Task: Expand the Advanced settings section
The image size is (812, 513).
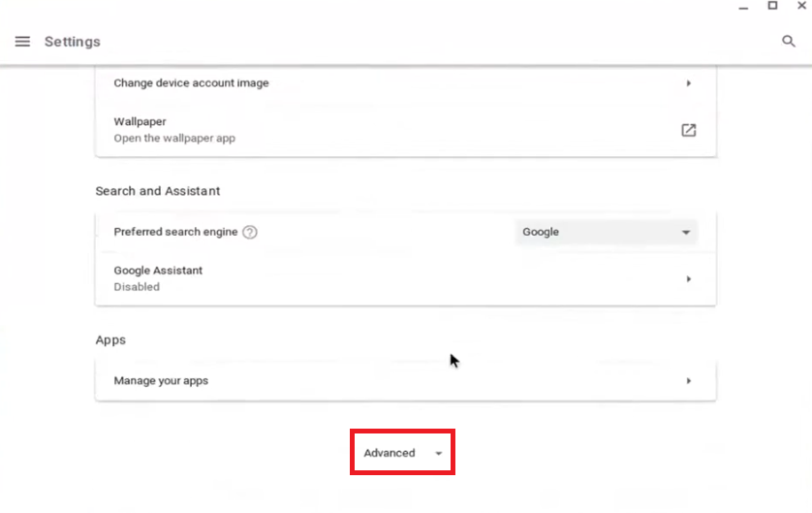Action: click(x=402, y=453)
